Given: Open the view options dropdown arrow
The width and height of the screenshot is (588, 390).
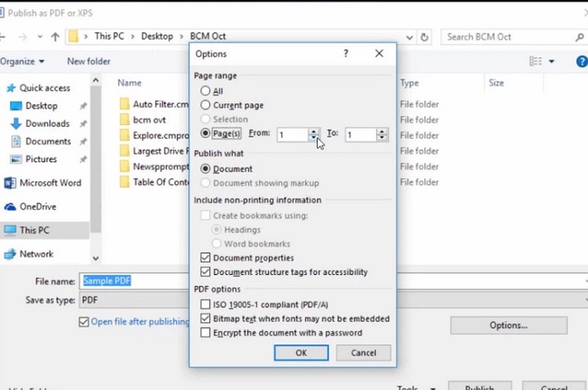Looking at the screenshot, I should coord(551,61).
